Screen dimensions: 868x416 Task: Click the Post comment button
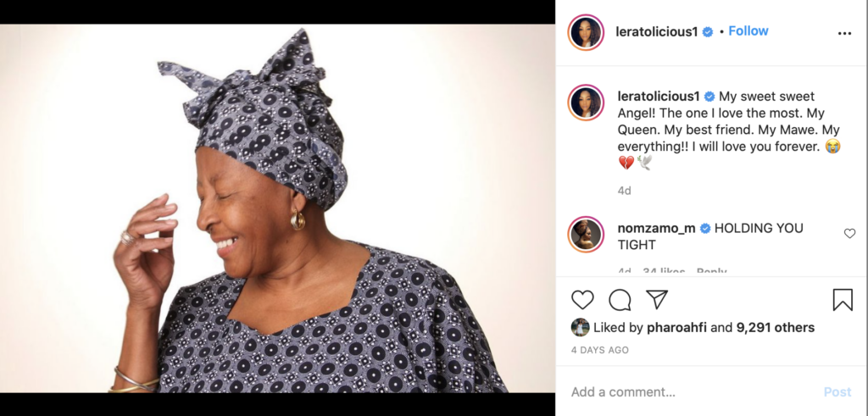(x=837, y=392)
